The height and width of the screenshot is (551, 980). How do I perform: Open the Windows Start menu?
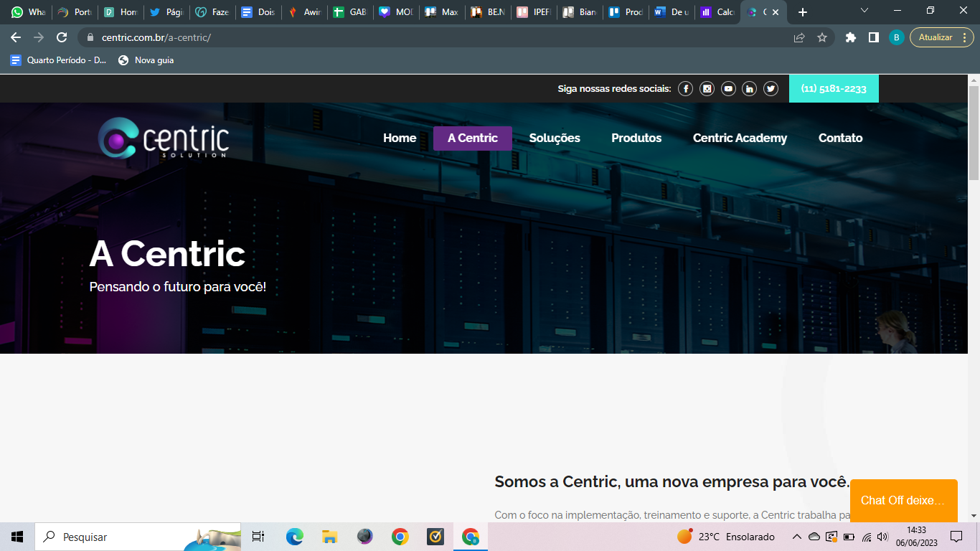(x=17, y=537)
